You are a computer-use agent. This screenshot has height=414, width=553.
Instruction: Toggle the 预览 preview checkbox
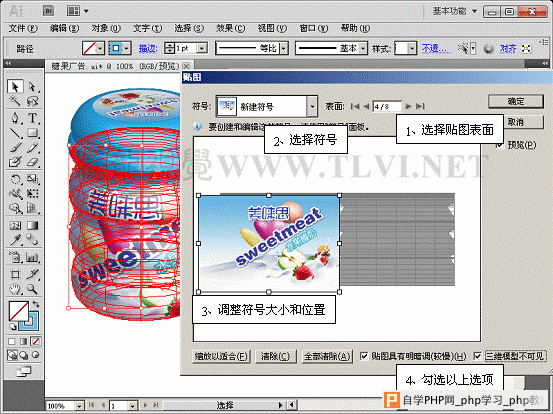pyautogui.click(x=499, y=145)
